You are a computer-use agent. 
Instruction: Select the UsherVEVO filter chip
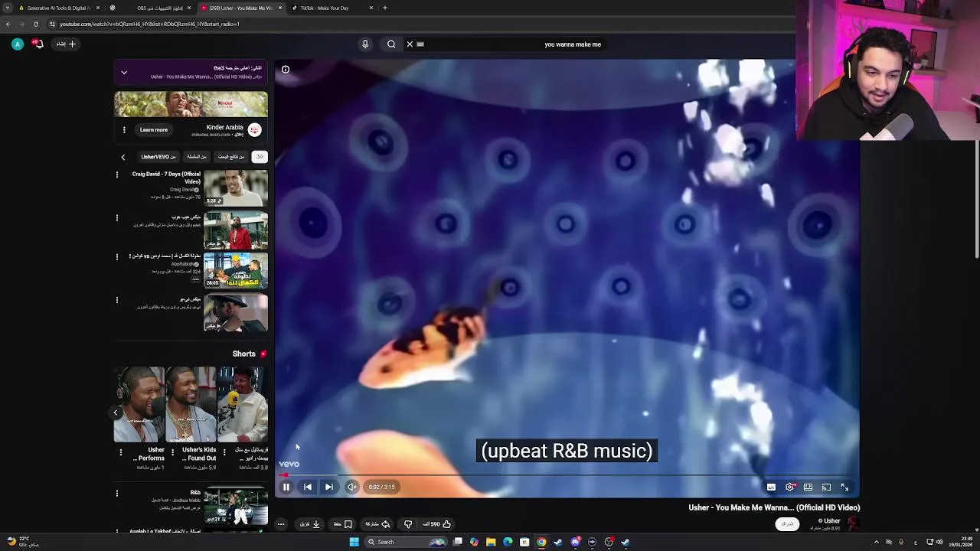pyautogui.click(x=158, y=157)
